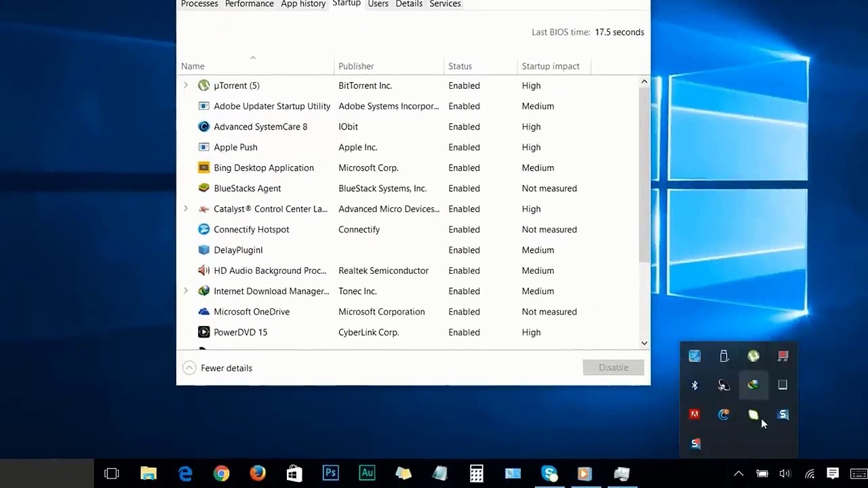Select the Startup tab

(347, 4)
